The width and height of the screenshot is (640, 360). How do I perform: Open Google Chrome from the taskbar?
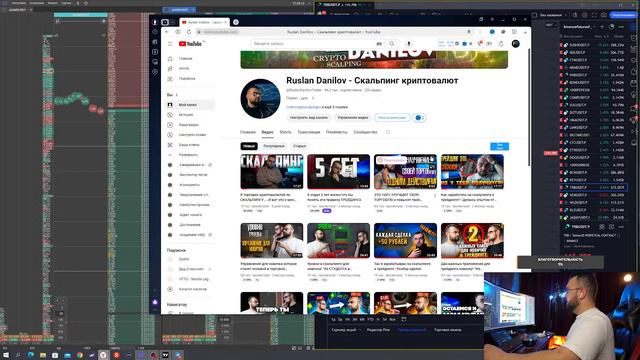pyautogui.click(x=80, y=355)
